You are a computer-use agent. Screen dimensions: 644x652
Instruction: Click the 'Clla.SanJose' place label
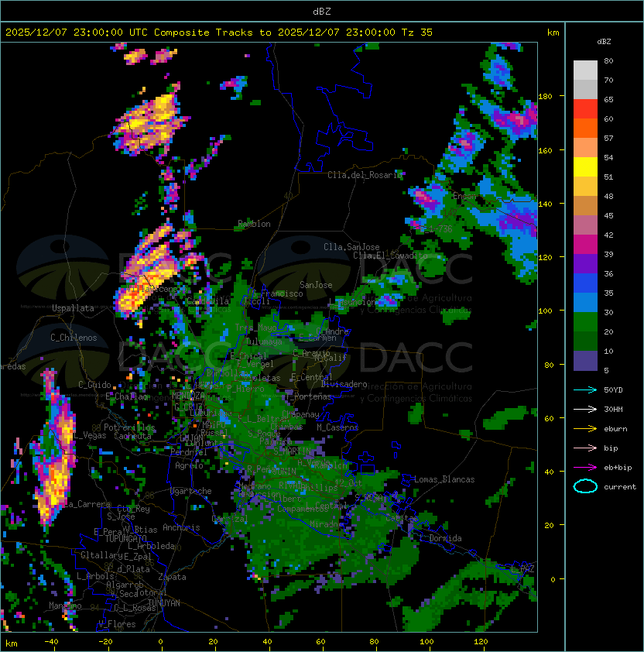pyautogui.click(x=351, y=247)
